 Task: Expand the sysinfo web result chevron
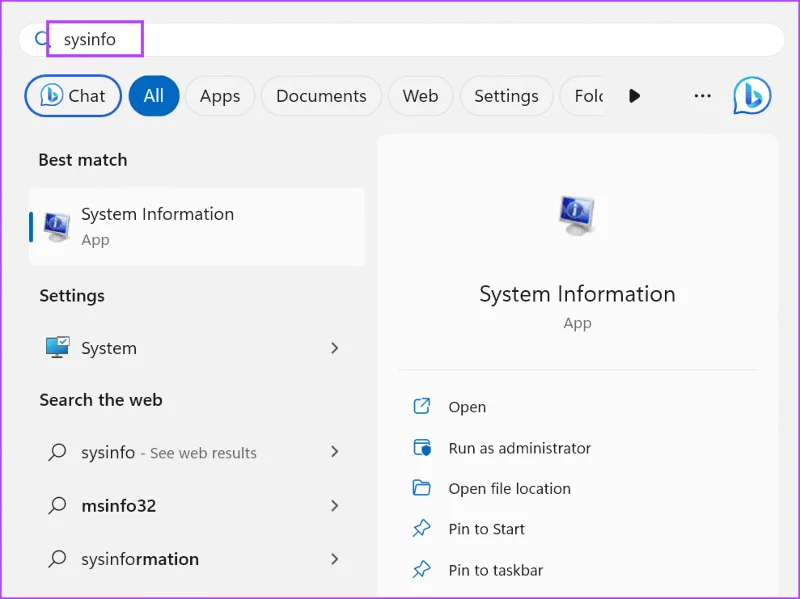335,452
